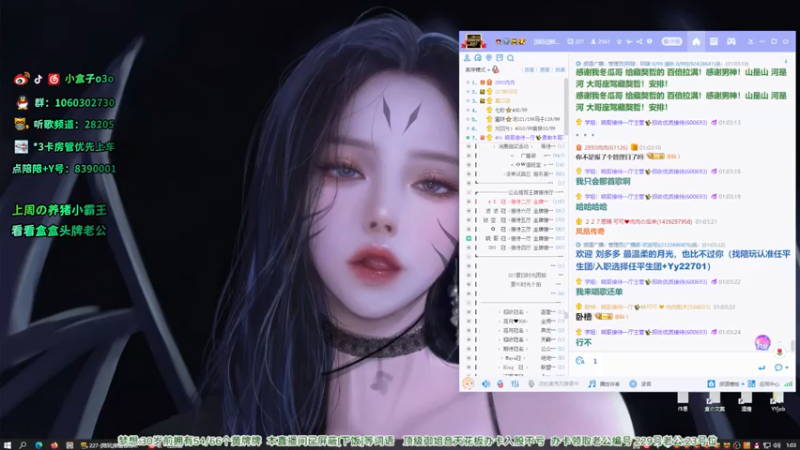Click the green network signal bars
Image resolution: width=800 pixels, height=450 pixels.
tap(788, 384)
